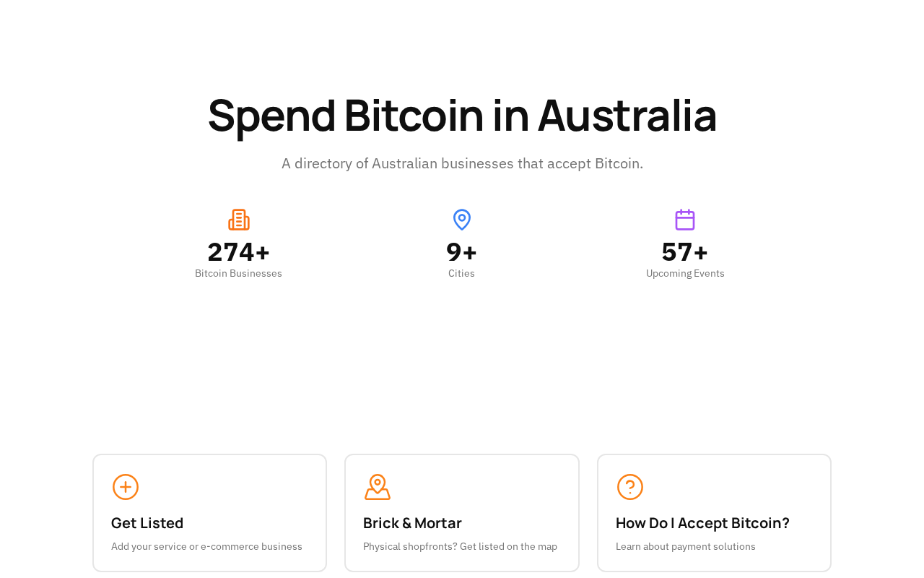Click the directory subtitle text
Image resolution: width=924 pixels, height=578 pixels.
(x=462, y=163)
